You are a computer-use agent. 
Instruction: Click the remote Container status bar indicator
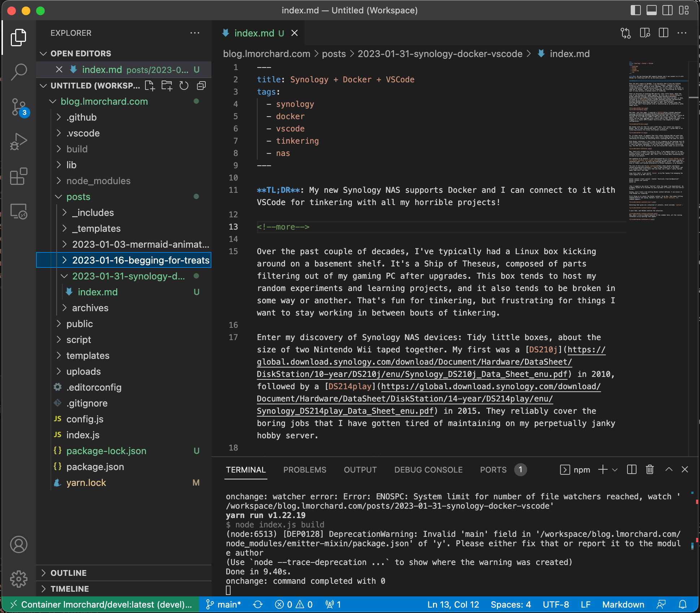coord(100,605)
